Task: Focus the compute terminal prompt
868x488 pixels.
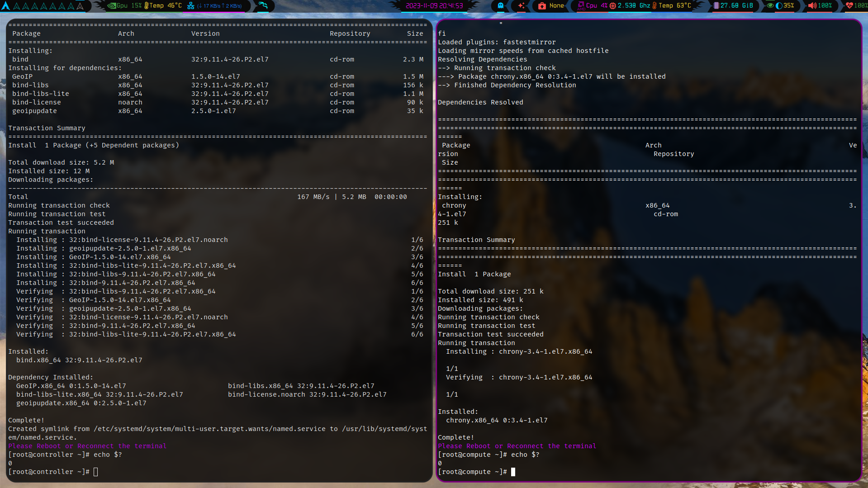Action: [513, 472]
